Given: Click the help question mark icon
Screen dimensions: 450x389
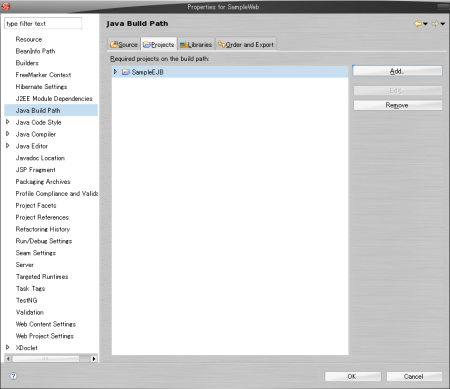Looking at the screenshot, I should click(x=13, y=376).
